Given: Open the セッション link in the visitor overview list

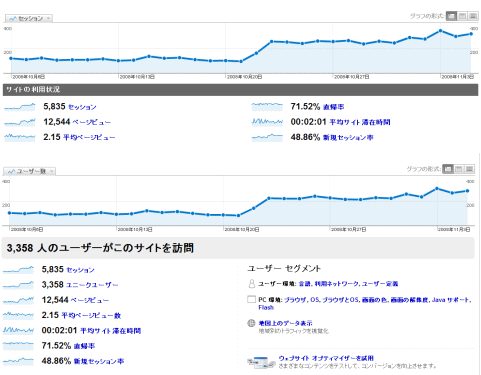Looking at the screenshot, I should [80, 270].
